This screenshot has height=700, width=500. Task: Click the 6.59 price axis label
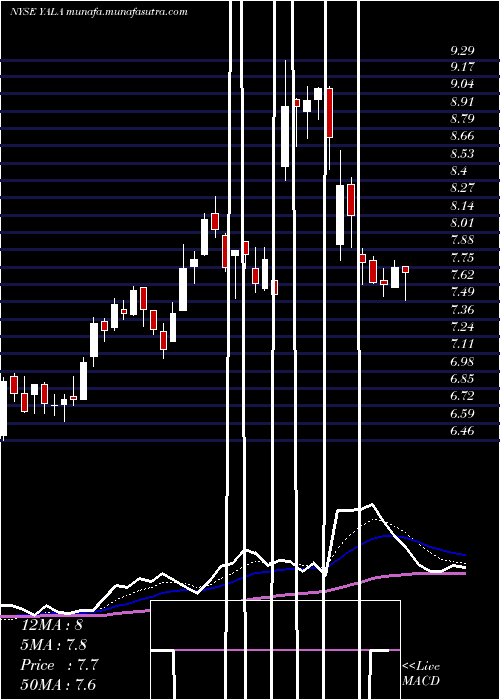(462, 413)
